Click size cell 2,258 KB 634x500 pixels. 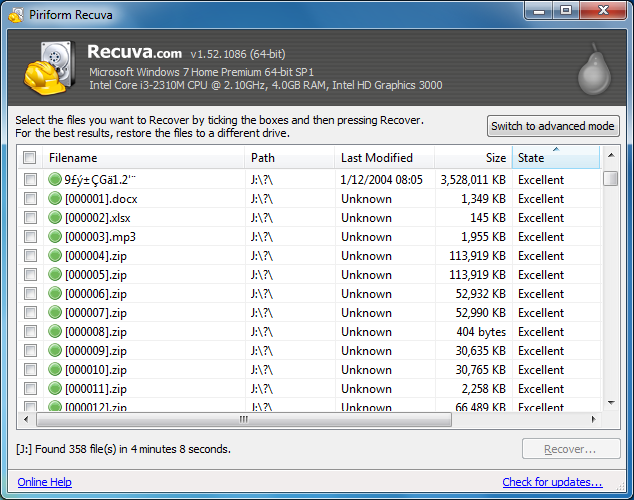click(484, 388)
